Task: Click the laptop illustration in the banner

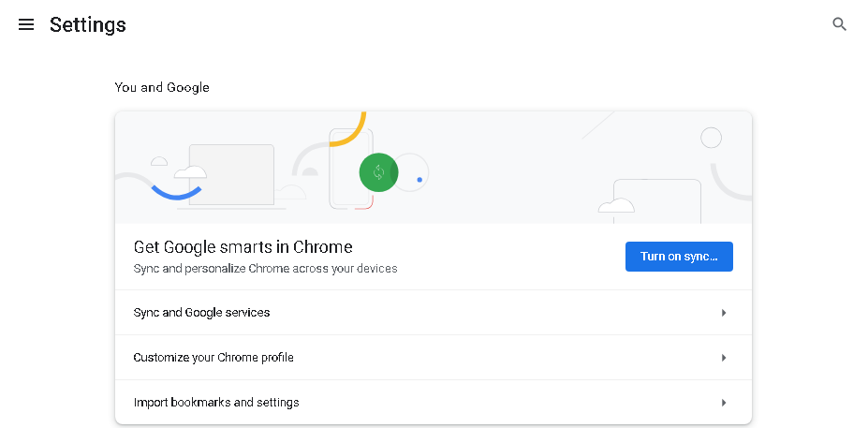Action: tap(231, 175)
